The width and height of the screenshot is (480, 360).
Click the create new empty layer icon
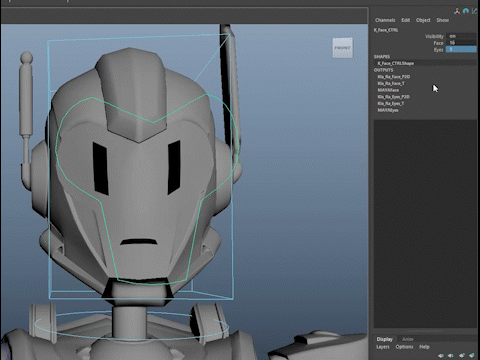[x=462, y=355]
